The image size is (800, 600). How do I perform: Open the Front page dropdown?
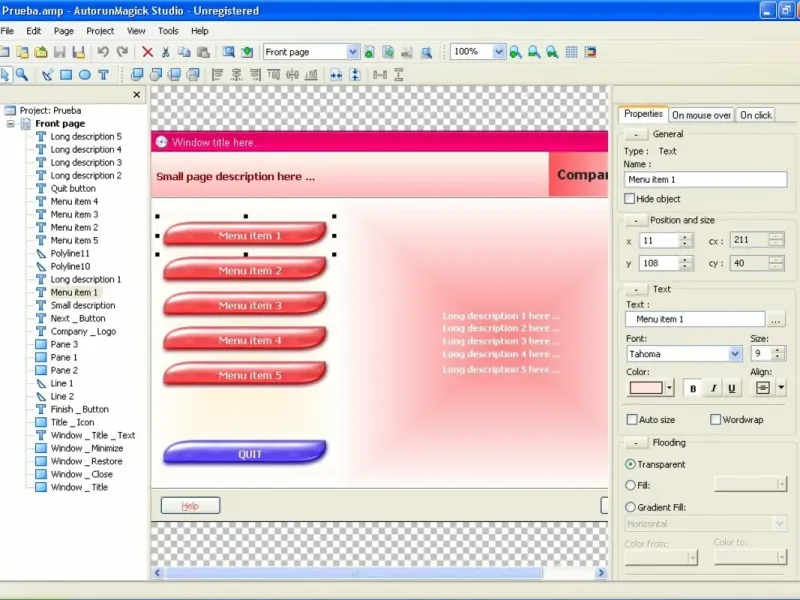(x=310, y=52)
